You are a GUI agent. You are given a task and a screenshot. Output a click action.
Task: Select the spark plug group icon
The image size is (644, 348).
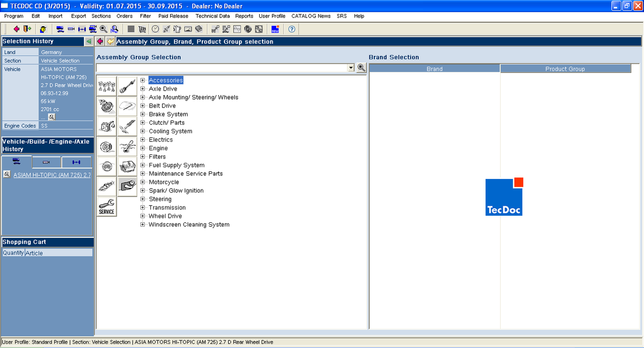(x=107, y=187)
